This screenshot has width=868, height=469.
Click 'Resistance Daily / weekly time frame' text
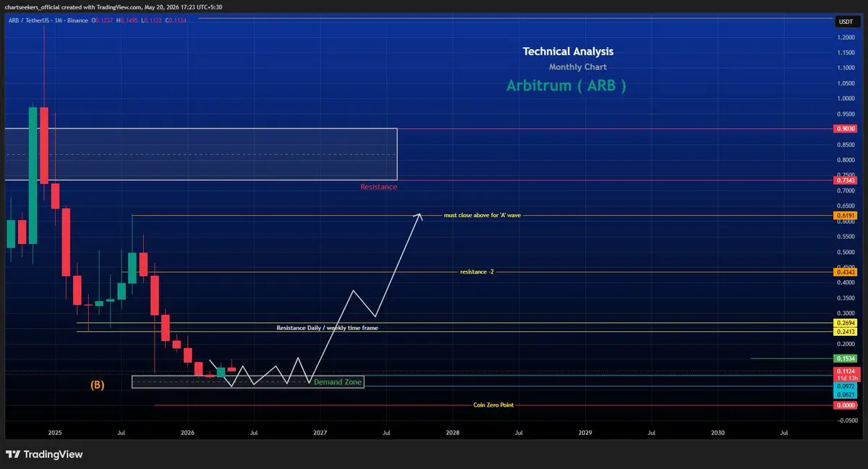[327, 328]
